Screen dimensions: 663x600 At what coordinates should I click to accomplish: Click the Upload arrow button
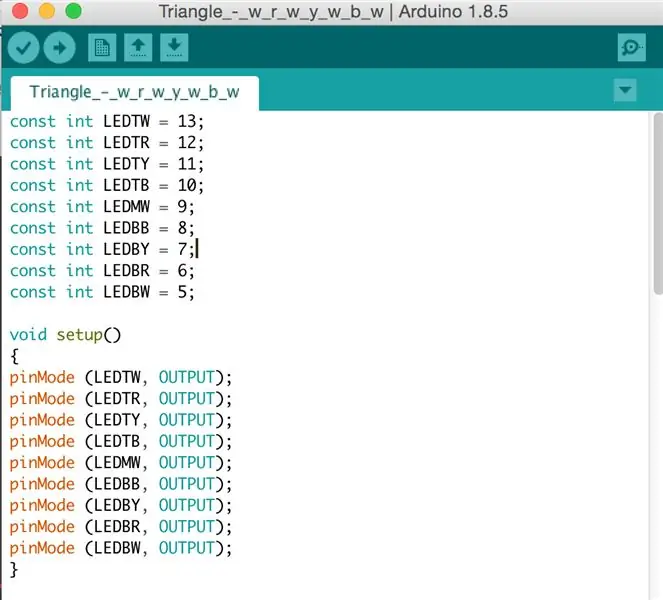[x=60, y=48]
